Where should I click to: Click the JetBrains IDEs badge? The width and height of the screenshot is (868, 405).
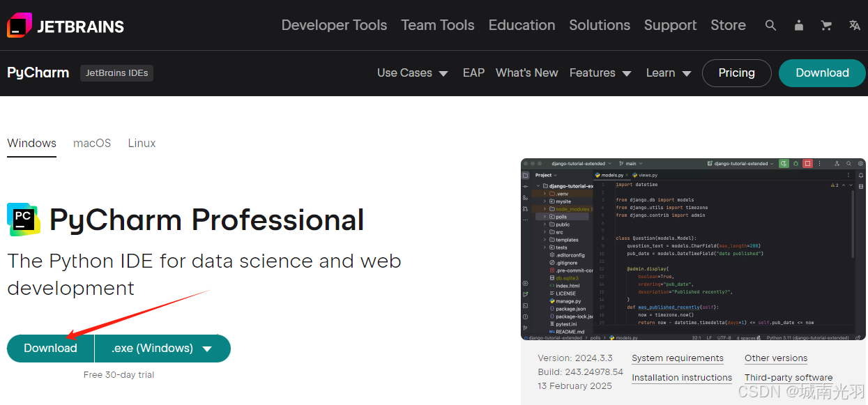(117, 72)
